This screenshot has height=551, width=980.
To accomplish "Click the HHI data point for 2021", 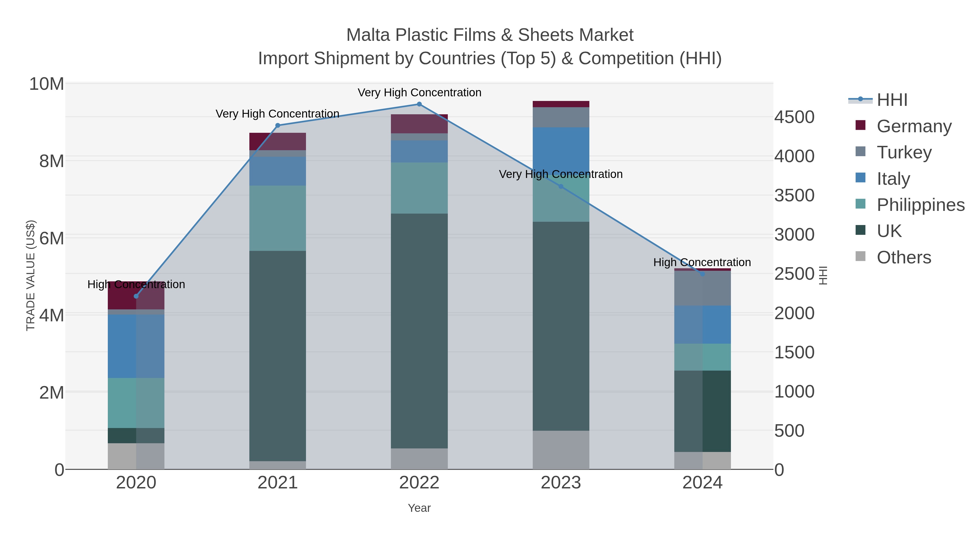I will pos(278,125).
